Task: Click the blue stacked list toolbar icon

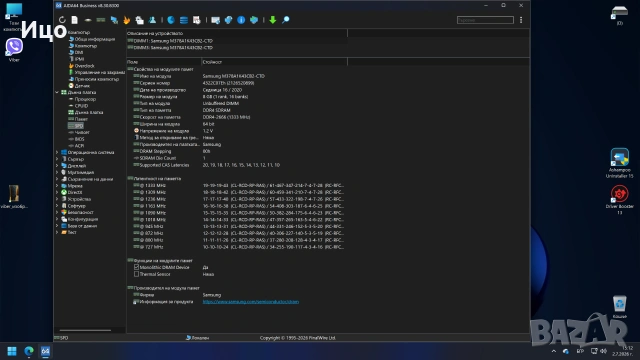Action: [184, 20]
